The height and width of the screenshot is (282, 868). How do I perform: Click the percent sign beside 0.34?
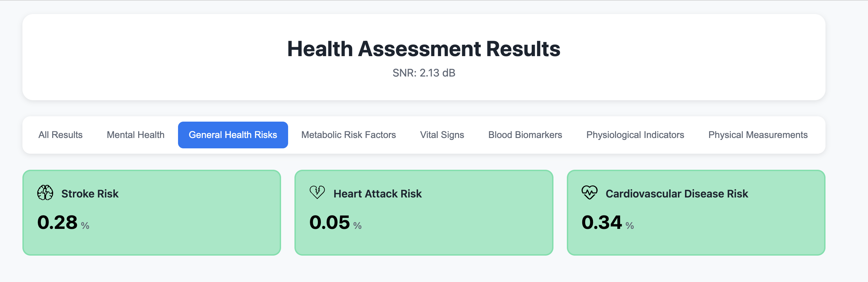629,226
